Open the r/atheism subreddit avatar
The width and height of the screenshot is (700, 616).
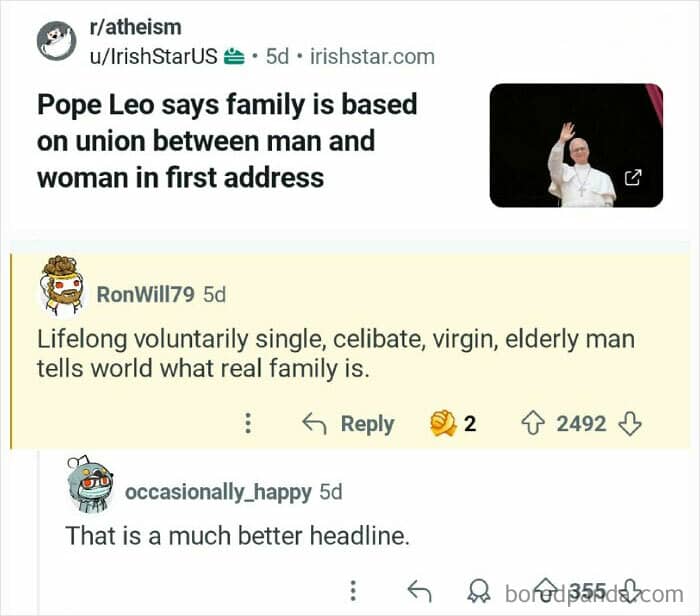coord(56,41)
